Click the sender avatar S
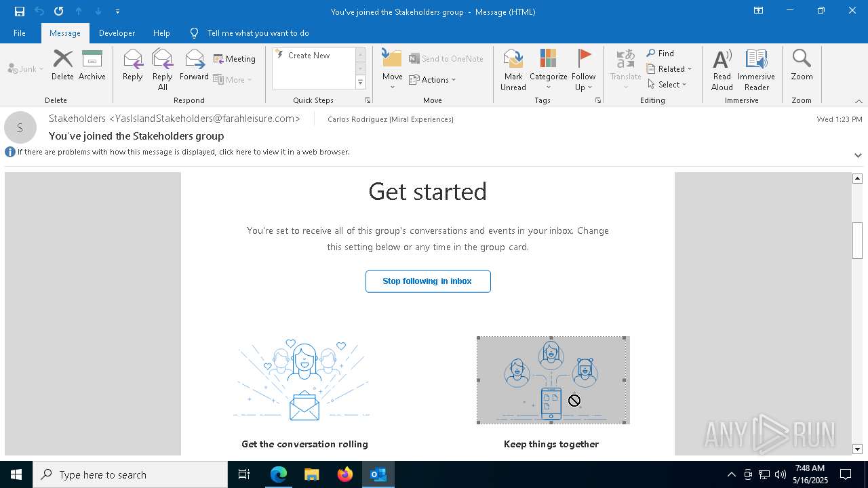The height and width of the screenshot is (488, 868). [20, 127]
